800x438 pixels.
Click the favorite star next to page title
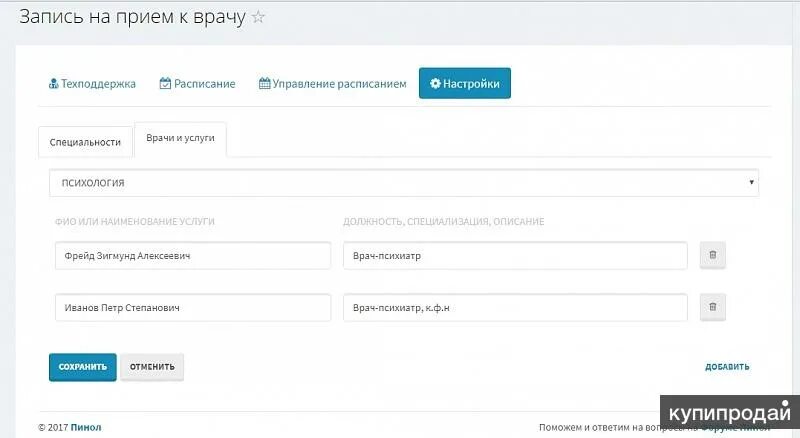(259, 17)
